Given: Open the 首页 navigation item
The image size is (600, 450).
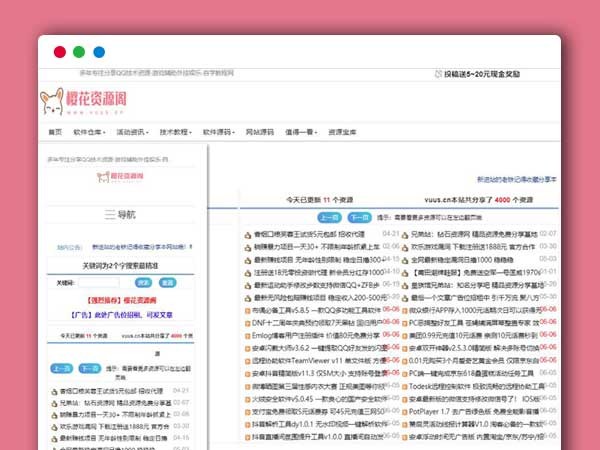Looking at the screenshot, I should coord(55,131).
